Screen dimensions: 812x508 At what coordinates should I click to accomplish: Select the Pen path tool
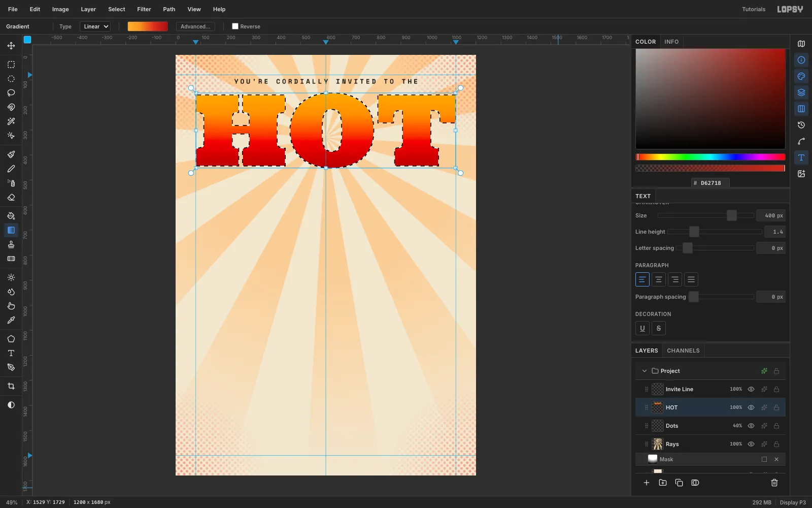click(11, 367)
